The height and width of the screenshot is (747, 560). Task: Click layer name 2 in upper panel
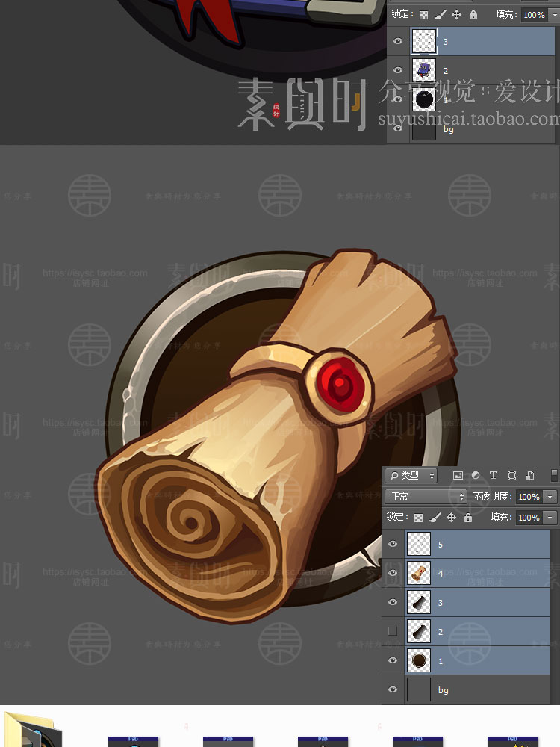pos(446,71)
